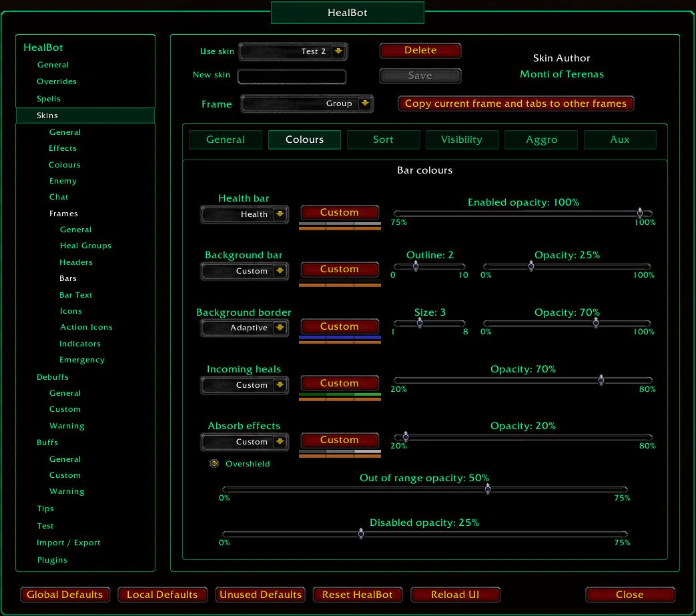Expand the Frame dropdown showing Group

pos(364,103)
